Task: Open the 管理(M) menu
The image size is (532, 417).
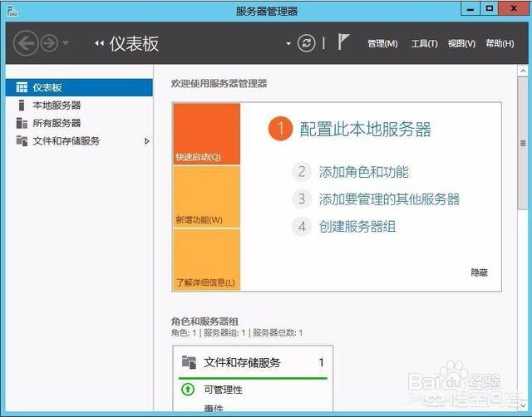Action: pyautogui.click(x=382, y=43)
